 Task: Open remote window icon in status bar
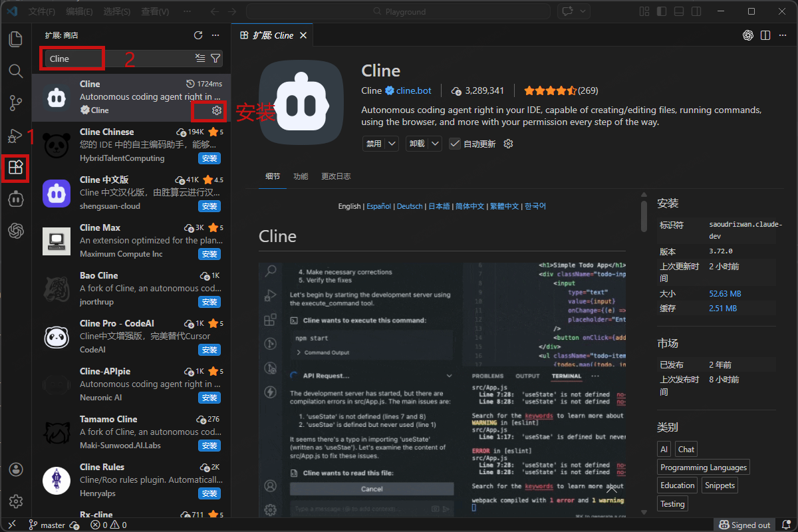(x=11, y=525)
